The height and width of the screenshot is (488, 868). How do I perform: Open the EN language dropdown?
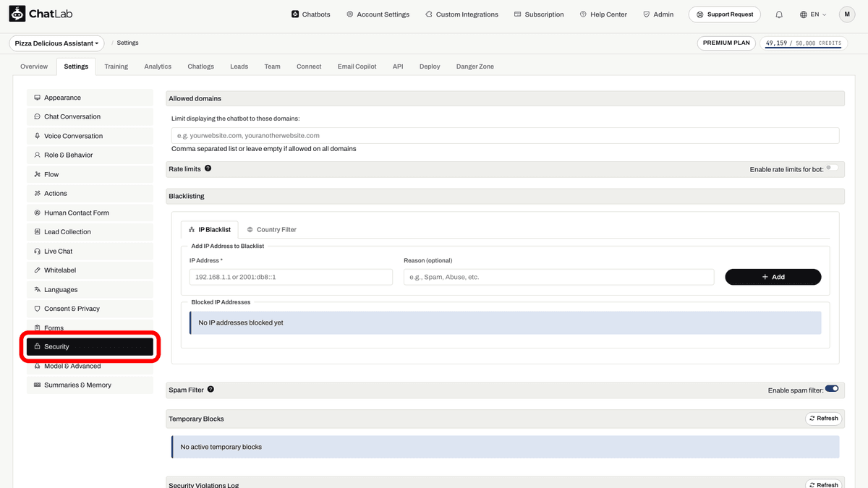pyautogui.click(x=814, y=14)
